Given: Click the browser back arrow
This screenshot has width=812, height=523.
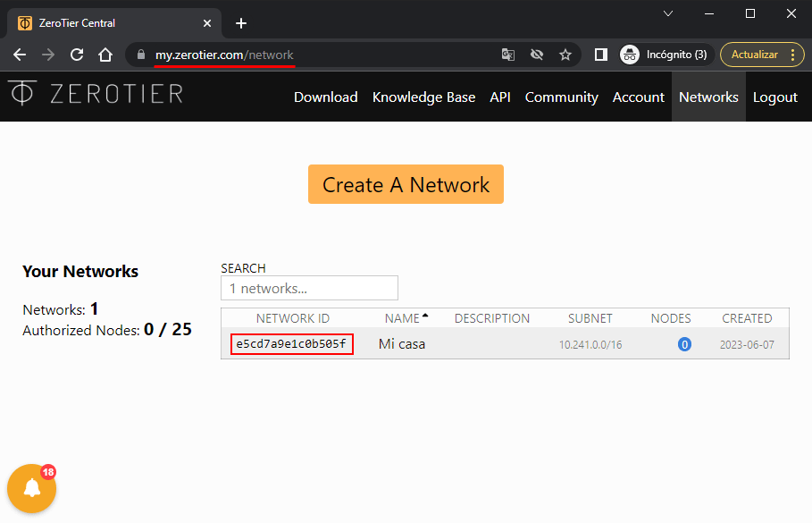Looking at the screenshot, I should point(20,55).
